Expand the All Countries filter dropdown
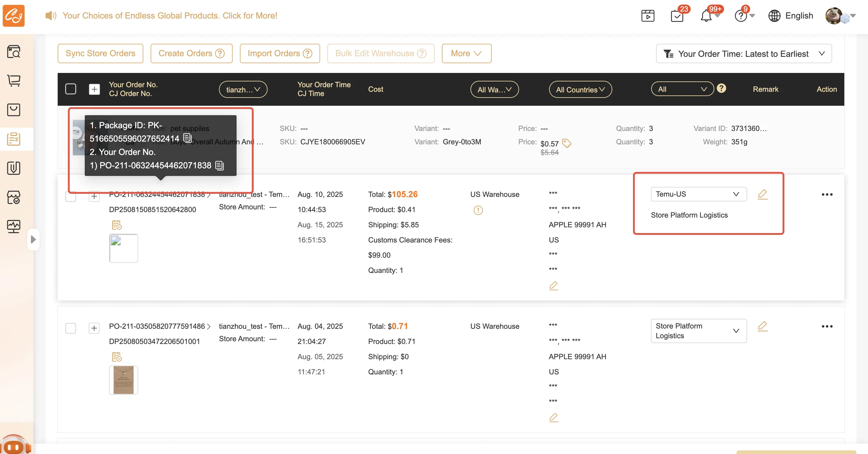Image resolution: width=868 pixels, height=454 pixels. [580, 90]
